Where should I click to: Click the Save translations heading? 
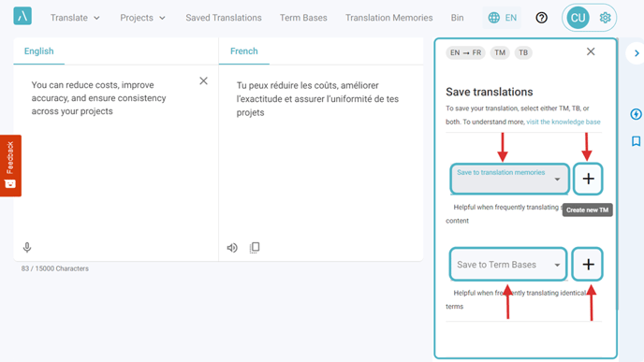(490, 92)
